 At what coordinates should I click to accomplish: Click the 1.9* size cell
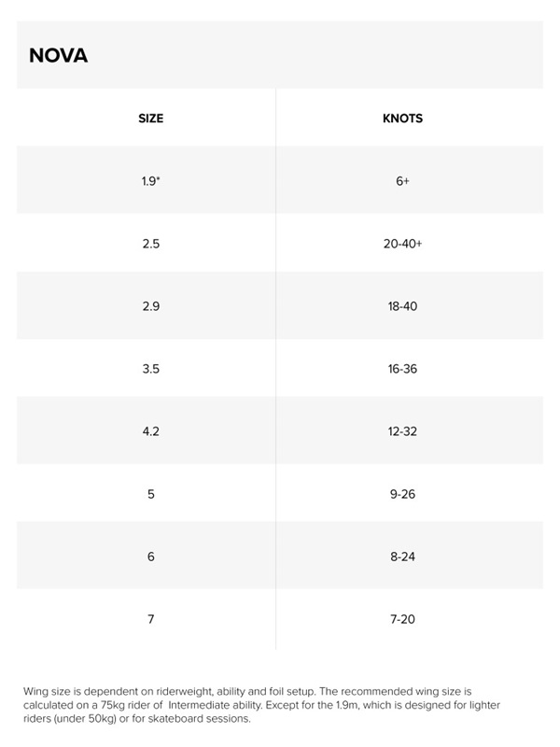tap(151, 181)
